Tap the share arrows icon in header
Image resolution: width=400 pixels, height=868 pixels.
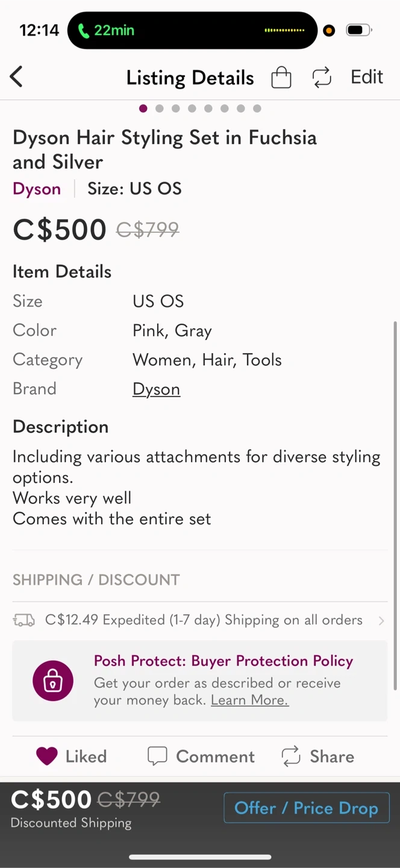(x=322, y=77)
